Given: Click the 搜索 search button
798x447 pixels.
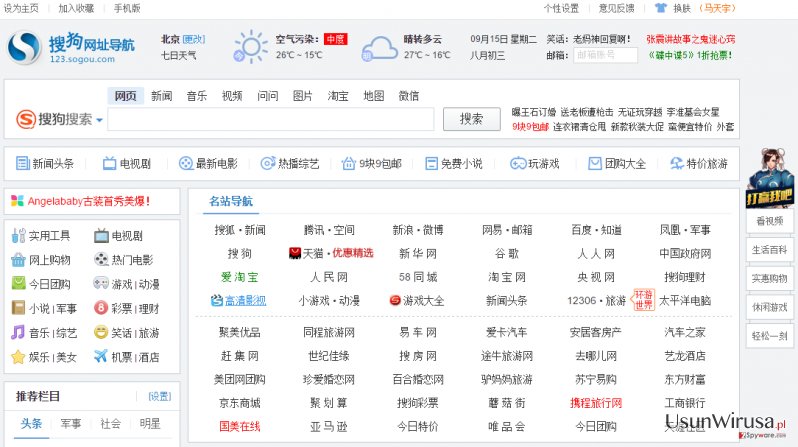Looking at the screenshot, I should tap(472, 119).
